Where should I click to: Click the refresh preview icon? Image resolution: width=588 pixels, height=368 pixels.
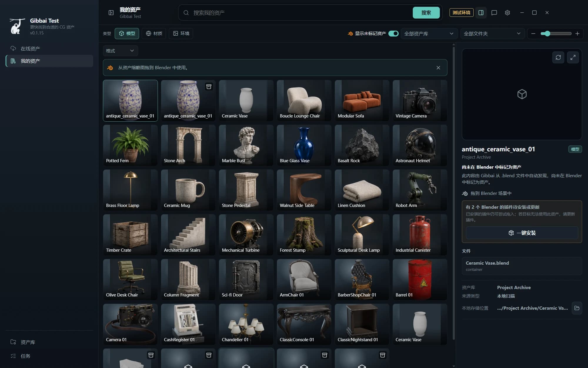point(558,57)
